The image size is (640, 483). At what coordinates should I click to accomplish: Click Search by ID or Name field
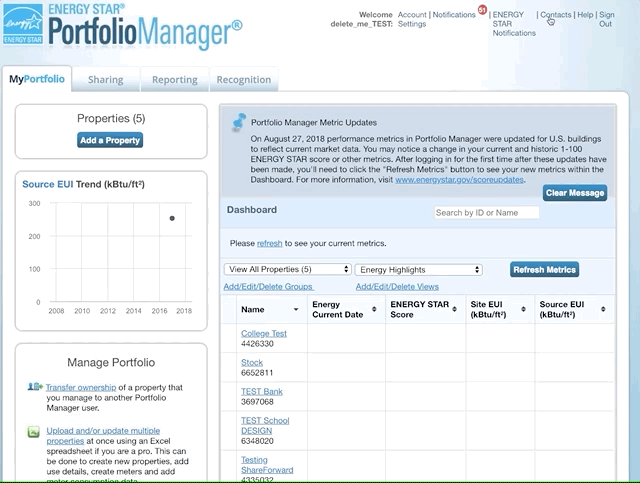click(486, 213)
